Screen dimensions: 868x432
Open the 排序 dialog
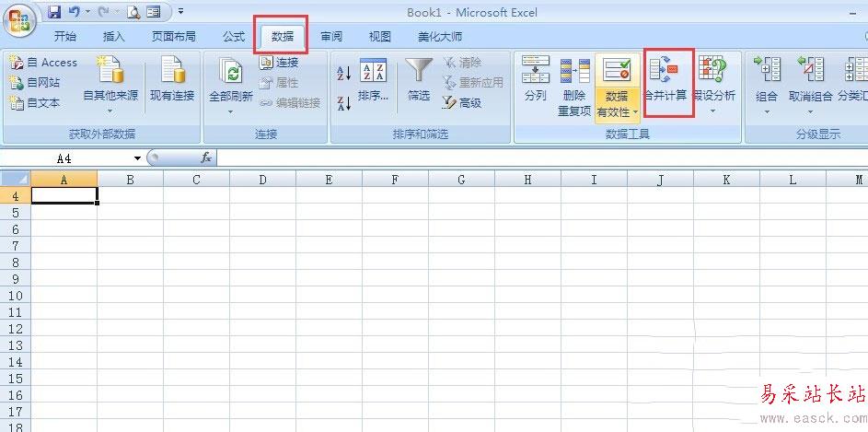click(x=374, y=80)
